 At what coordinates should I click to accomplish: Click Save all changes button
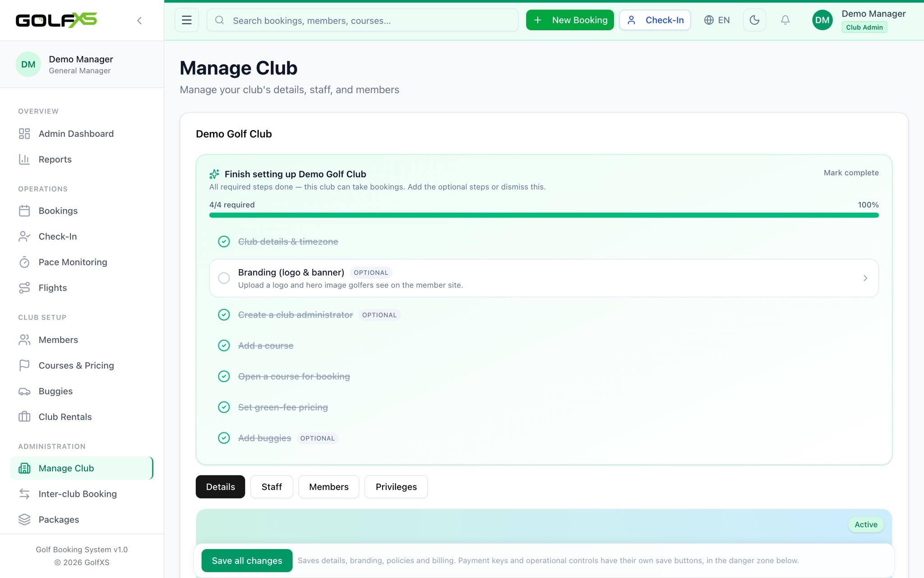coord(247,560)
